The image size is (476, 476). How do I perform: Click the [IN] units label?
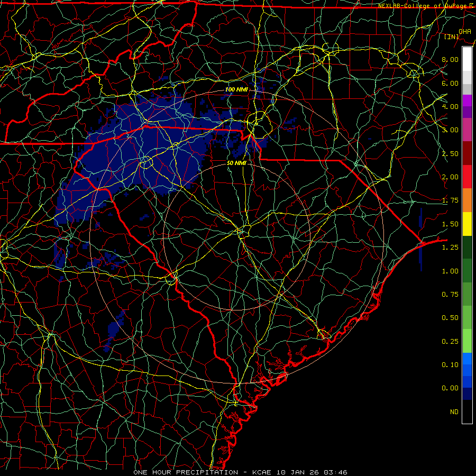click(x=451, y=36)
